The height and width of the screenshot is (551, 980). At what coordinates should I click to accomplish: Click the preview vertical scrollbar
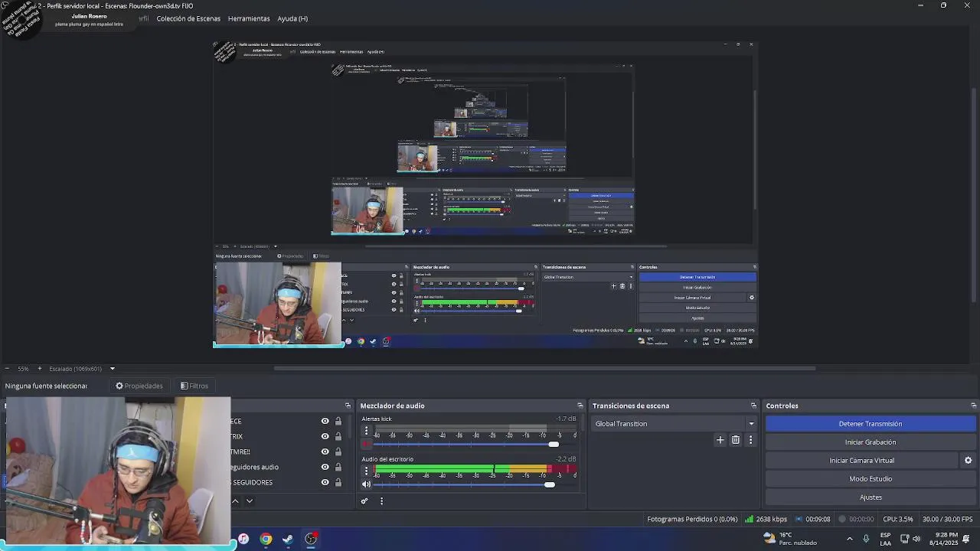(974, 195)
